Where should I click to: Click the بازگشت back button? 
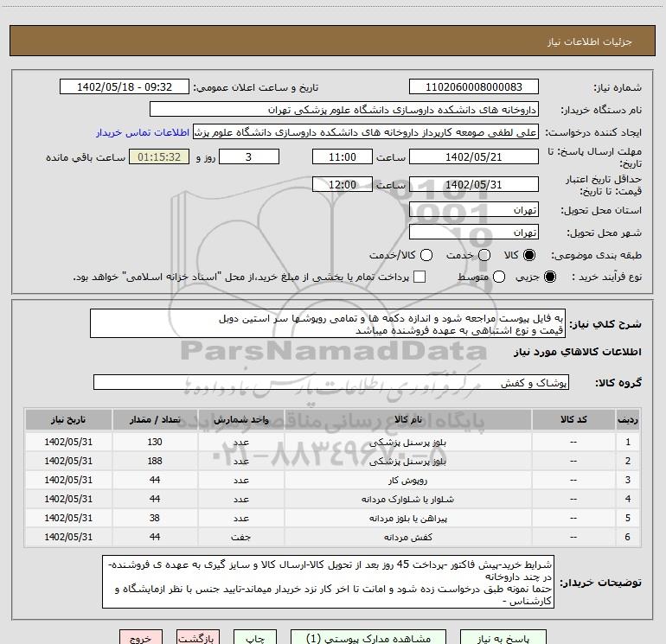coord(198,638)
